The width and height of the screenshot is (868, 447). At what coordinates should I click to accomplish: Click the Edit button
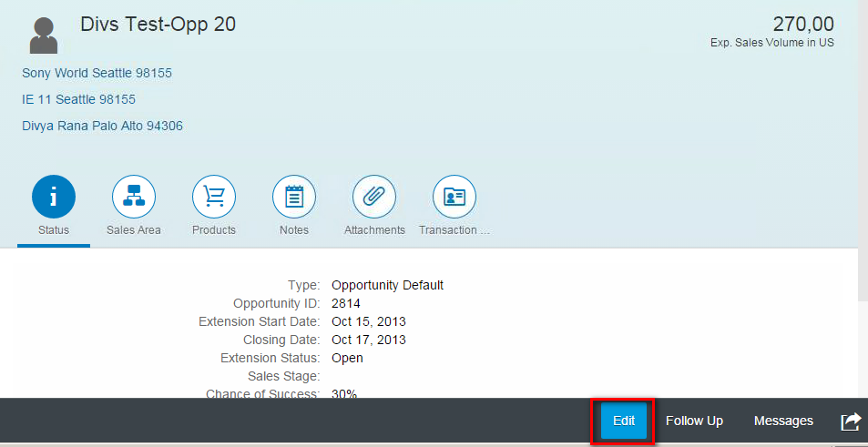pos(624,421)
